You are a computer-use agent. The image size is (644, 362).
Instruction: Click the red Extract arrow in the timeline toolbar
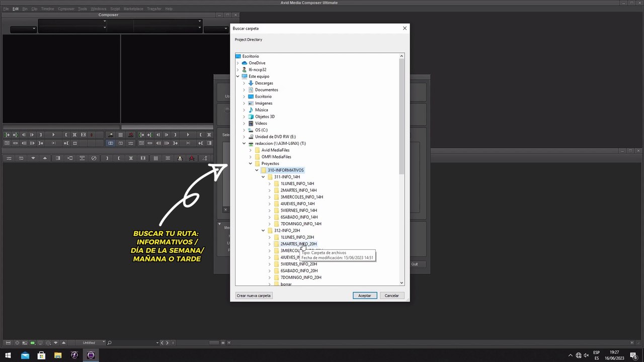[192, 158]
